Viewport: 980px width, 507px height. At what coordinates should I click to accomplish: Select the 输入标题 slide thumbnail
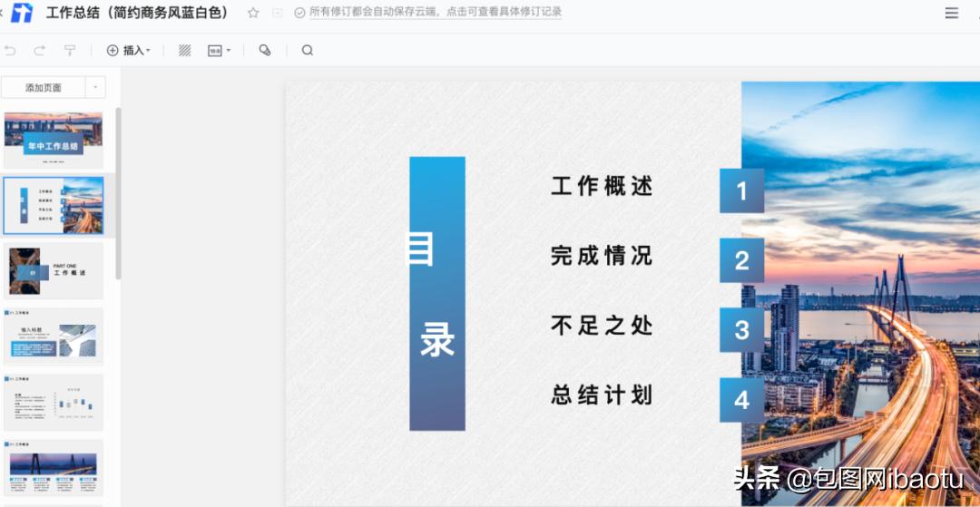click(54, 336)
